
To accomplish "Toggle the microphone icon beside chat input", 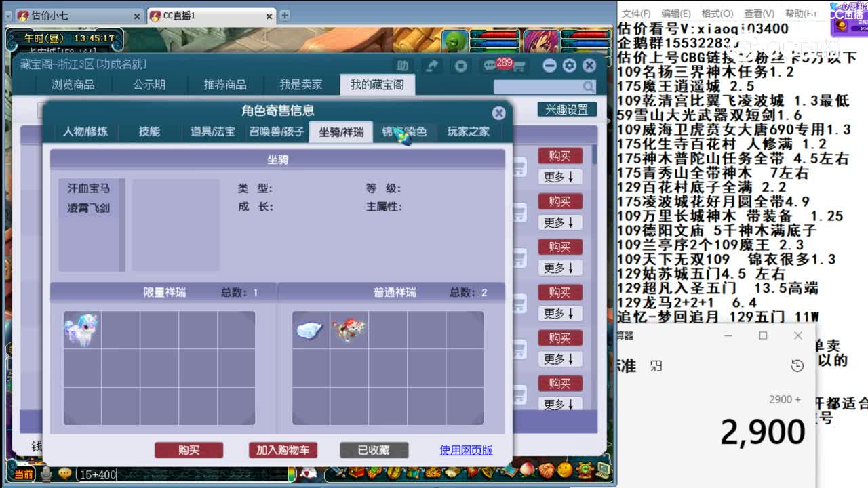I will click(46, 474).
